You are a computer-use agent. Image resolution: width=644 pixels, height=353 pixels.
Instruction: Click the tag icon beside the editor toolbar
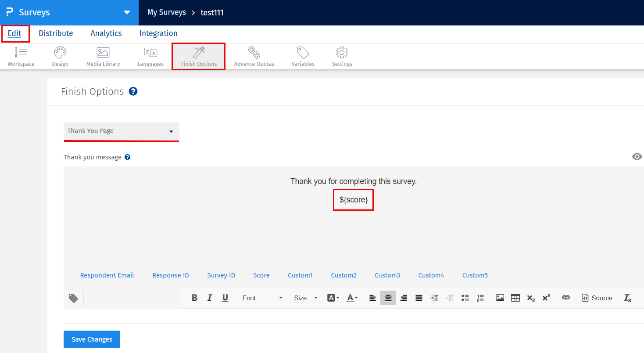coord(73,298)
